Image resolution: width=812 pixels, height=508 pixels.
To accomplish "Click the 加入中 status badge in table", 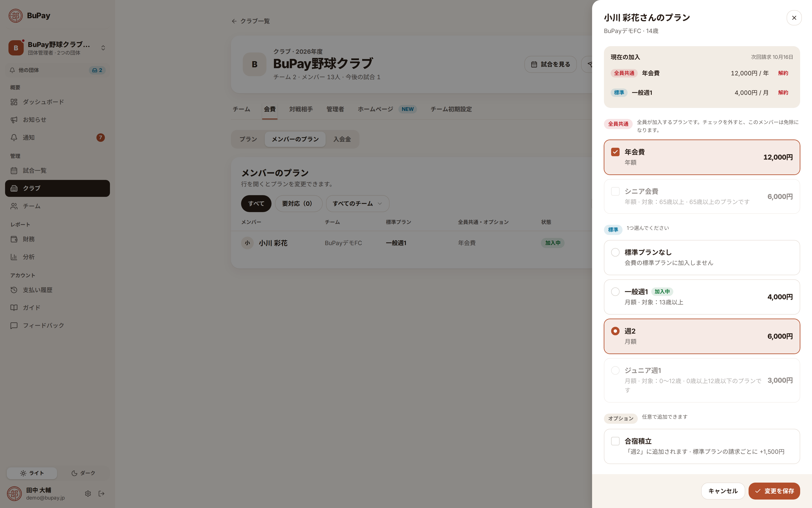I will point(553,243).
